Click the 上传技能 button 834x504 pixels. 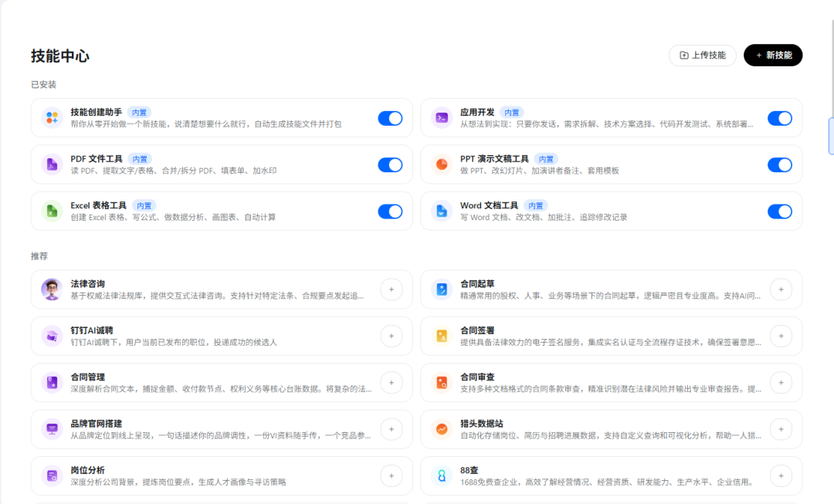(702, 56)
